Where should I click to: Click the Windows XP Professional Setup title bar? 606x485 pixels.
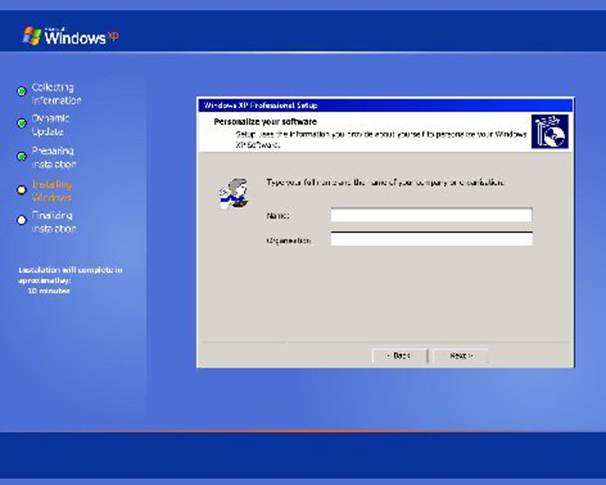click(385, 105)
